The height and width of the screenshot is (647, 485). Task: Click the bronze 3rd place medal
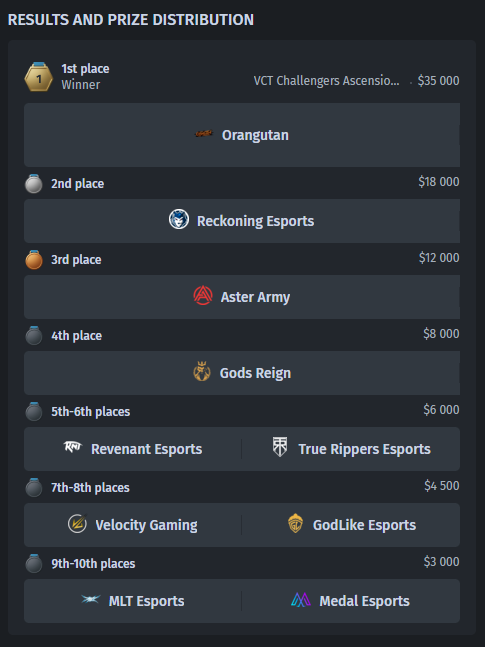pos(34,260)
